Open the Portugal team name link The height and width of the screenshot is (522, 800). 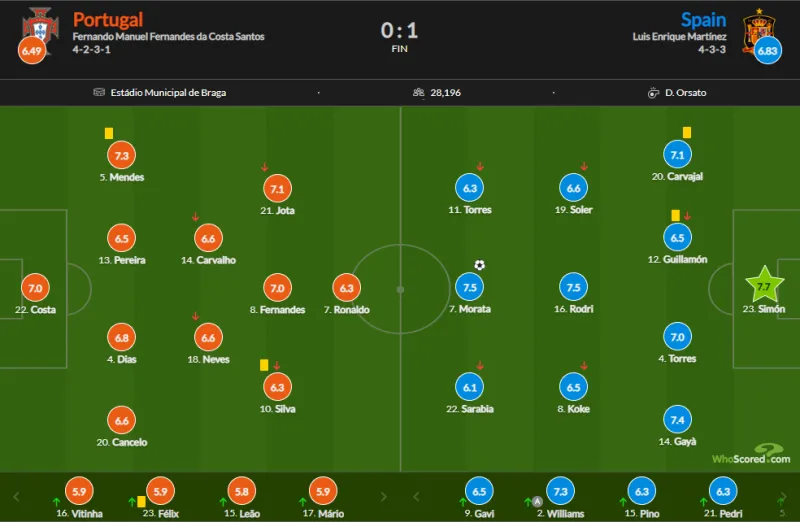108,19
